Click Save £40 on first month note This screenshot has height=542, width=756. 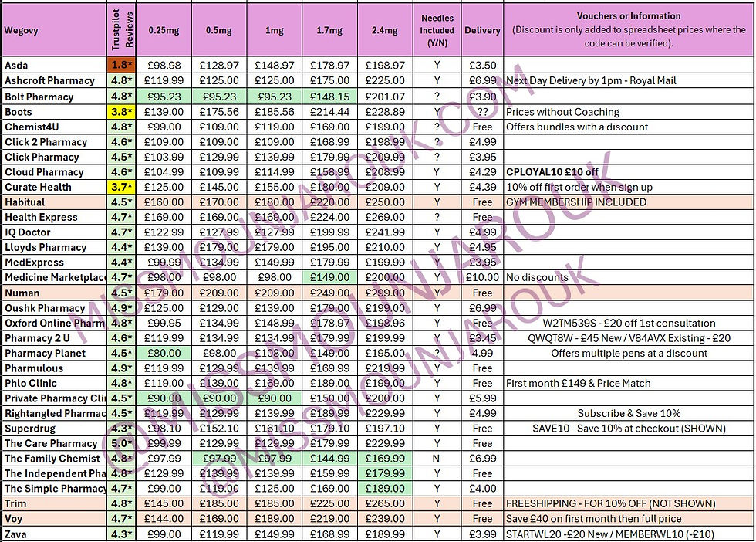[x=629, y=518]
